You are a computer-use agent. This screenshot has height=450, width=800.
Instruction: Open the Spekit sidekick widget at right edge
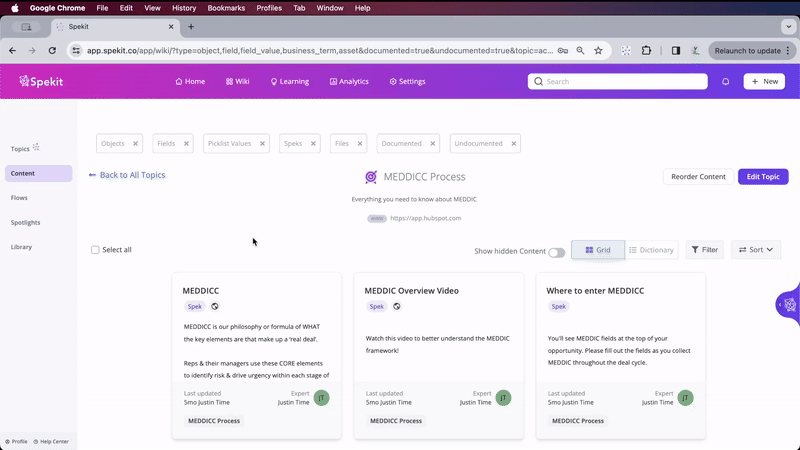pos(789,305)
